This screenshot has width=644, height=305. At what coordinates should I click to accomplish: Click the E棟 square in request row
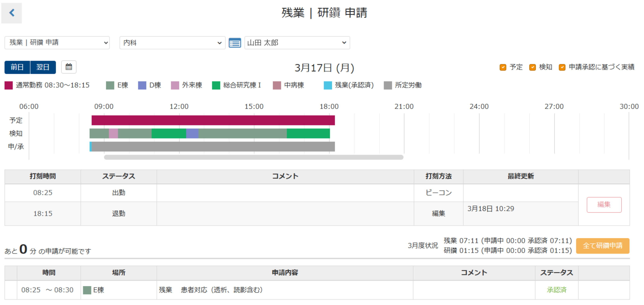coord(87,290)
